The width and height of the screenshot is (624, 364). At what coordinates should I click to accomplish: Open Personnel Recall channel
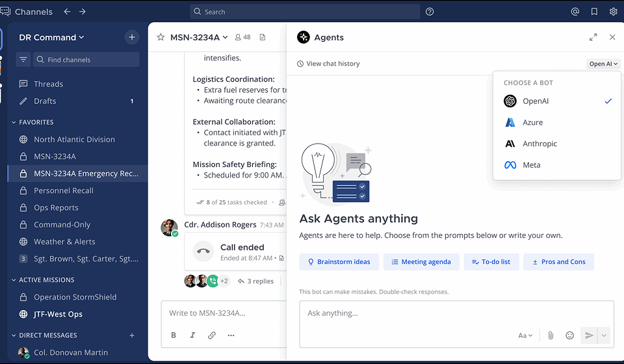(77, 190)
